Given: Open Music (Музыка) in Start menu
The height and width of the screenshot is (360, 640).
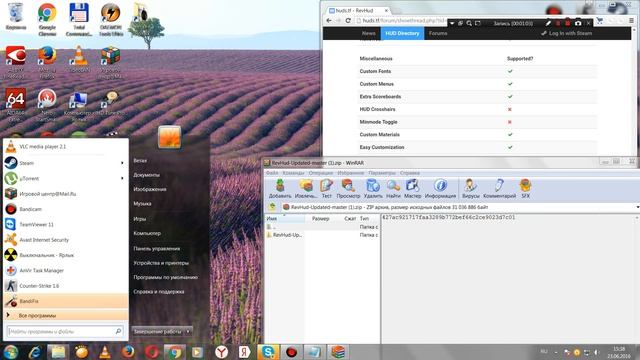Looking at the screenshot, I should (142, 203).
